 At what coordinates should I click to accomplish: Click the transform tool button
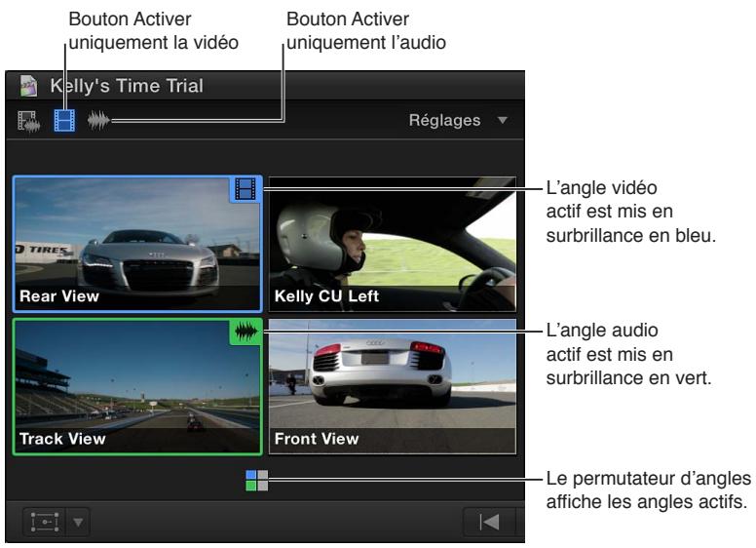click(45, 522)
